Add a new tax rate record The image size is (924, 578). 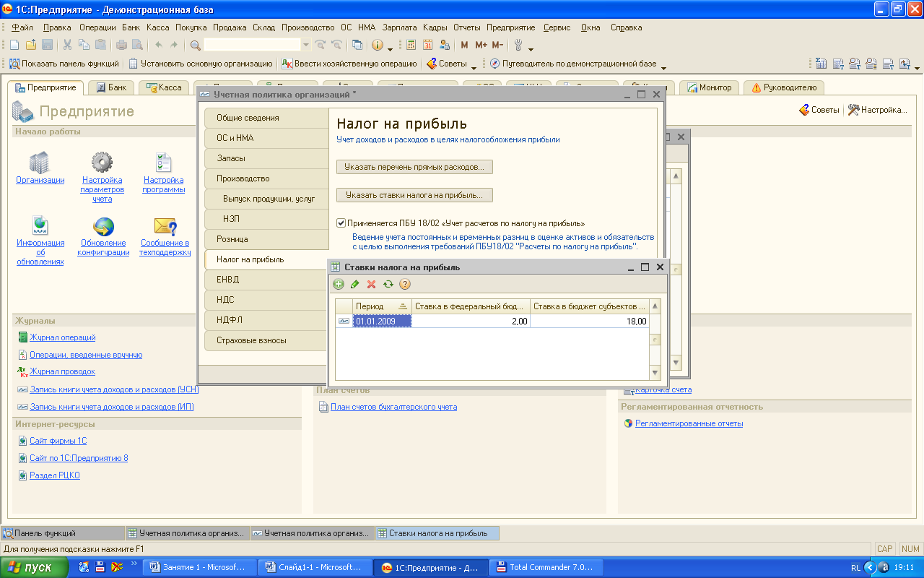click(x=339, y=285)
